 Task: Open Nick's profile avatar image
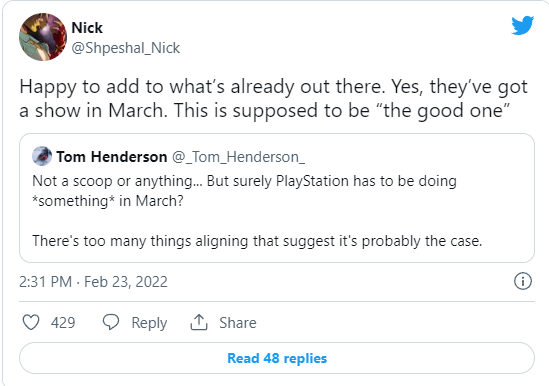pyautogui.click(x=43, y=37)
